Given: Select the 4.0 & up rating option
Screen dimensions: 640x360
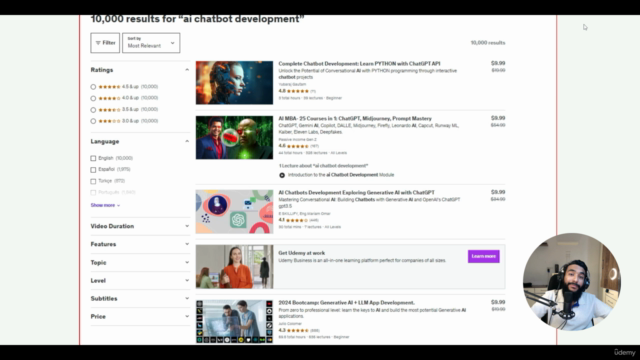Looking at the screenshot, I should click(x=93, y=98).
